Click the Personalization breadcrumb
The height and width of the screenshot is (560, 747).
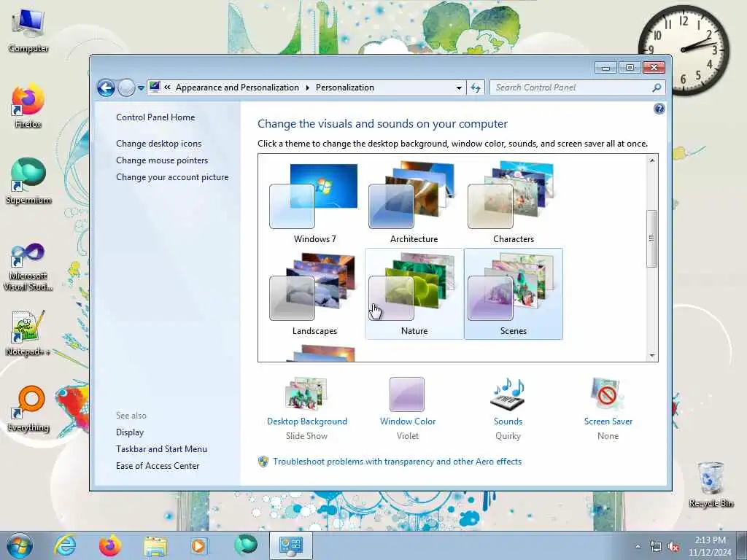pyautogui.click(x=345, y=87)
